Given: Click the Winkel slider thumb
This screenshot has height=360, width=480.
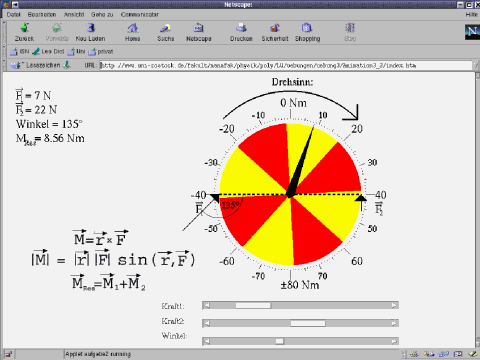Looking at the screenshot, I should tap(279, 341).
